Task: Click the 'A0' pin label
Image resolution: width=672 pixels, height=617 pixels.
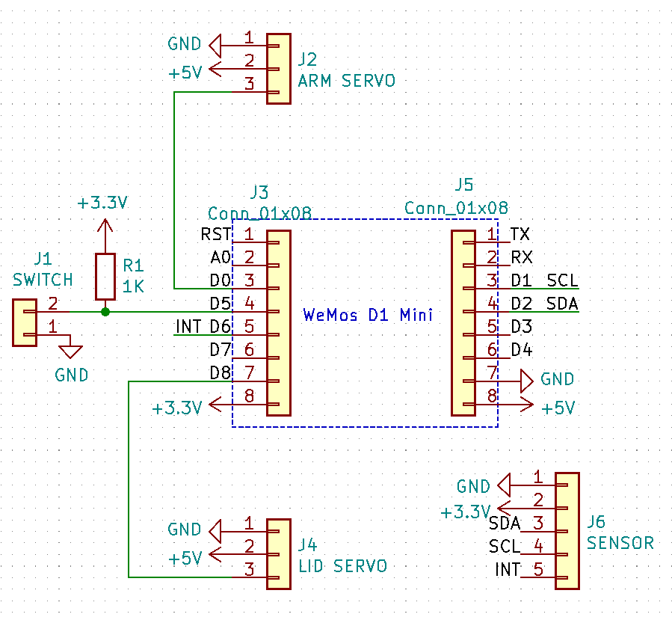Action: (221, 257)
